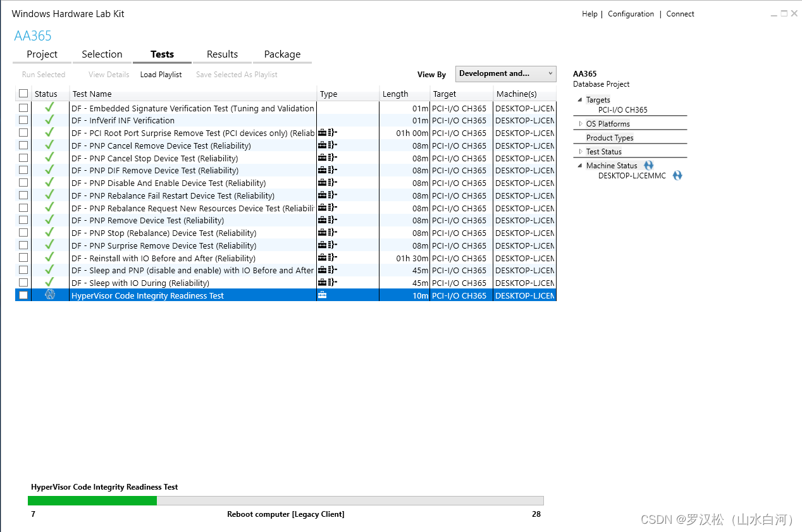The width and height of the screenshot is (802, 532).
Task: Check the box for PNP Surprise Remove Device Test
Action: 23,245
